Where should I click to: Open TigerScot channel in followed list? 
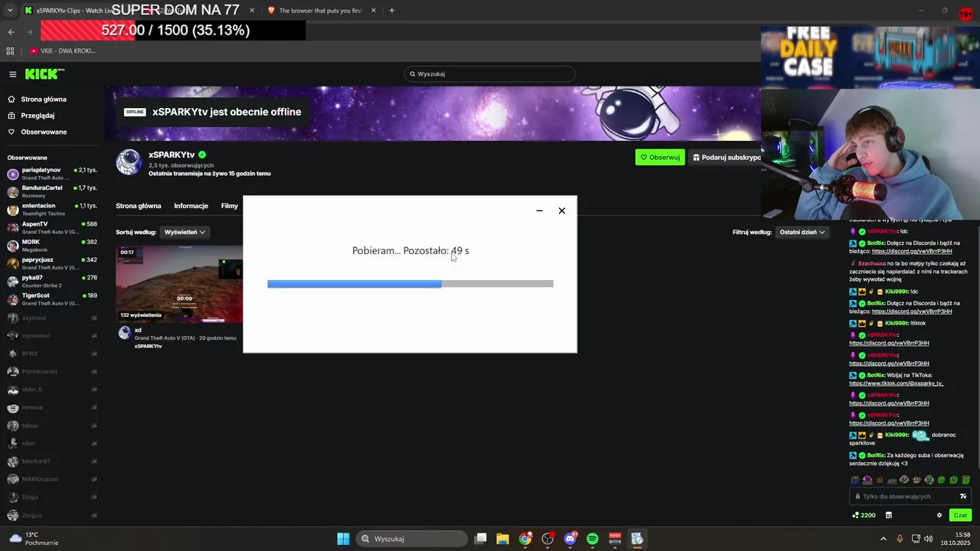click(x=52, y=298)
